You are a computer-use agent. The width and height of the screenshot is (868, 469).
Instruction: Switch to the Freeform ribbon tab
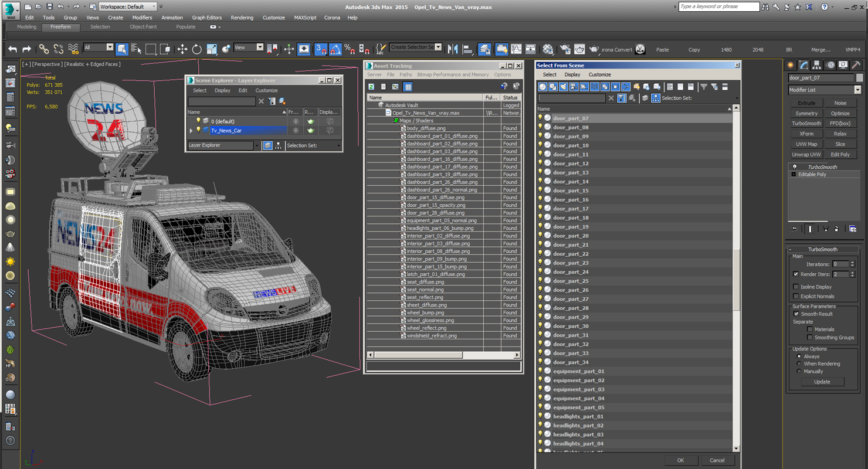pos(60,27)
